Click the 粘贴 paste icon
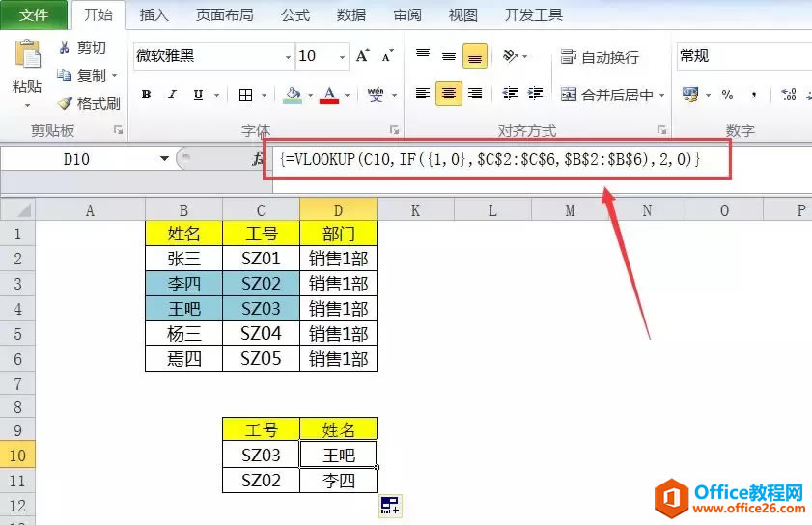Viewport: 812px width, 525px height. (x=27, y=54)
